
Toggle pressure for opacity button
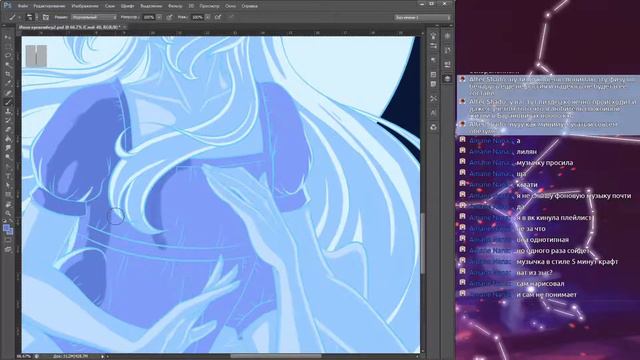pos(169,17)
